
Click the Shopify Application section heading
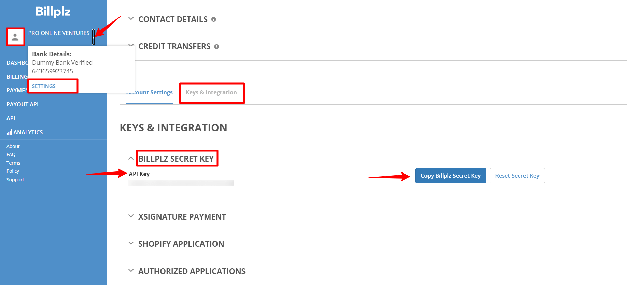pos(181,244)
